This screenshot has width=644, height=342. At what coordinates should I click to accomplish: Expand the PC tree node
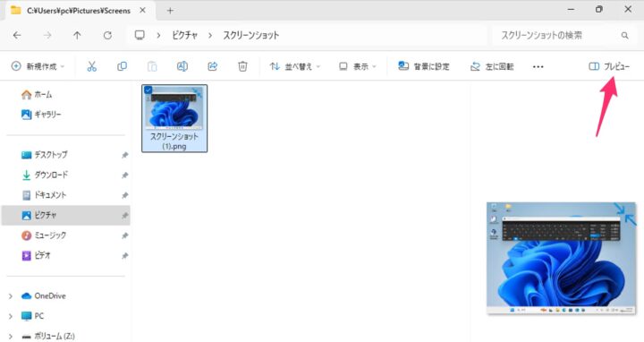pyautogui.click(x=10, y=316)
